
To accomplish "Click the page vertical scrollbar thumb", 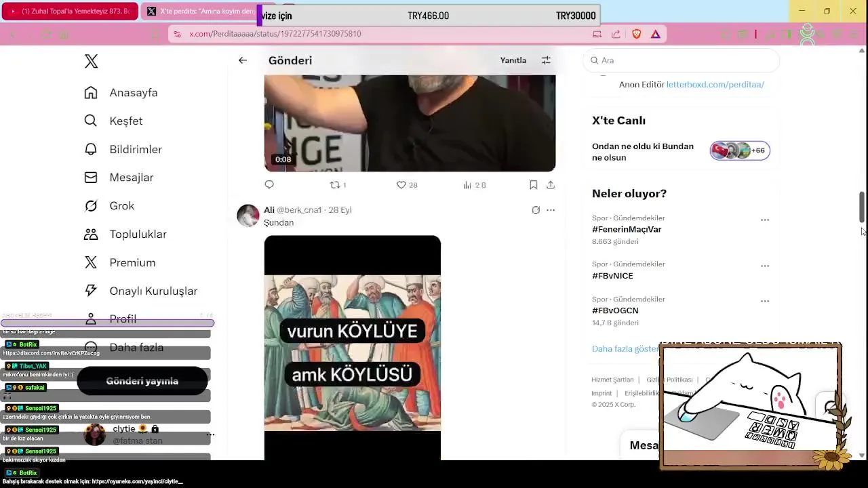I will 863,207.
